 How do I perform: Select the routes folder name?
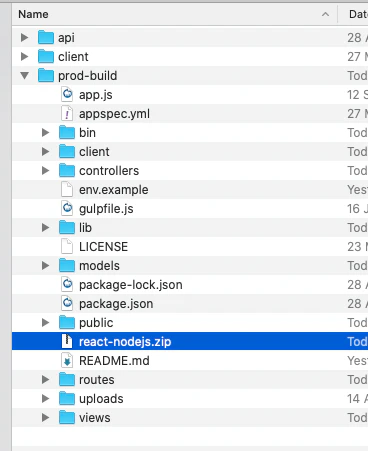click(97, 380)
